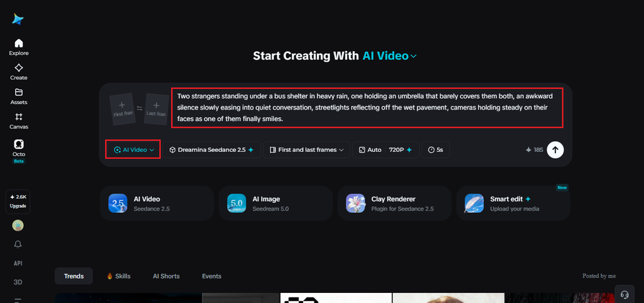The image size is (644, 303).
Task: Switch to the Skills tab
Action: pyautogui.click(x=119, y=277)
